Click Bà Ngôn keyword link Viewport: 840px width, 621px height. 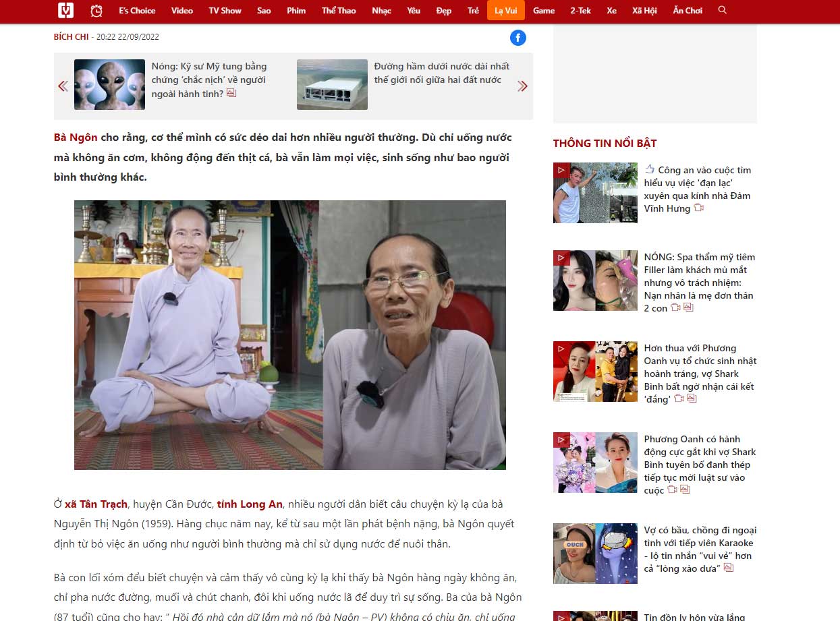point(76,138)
